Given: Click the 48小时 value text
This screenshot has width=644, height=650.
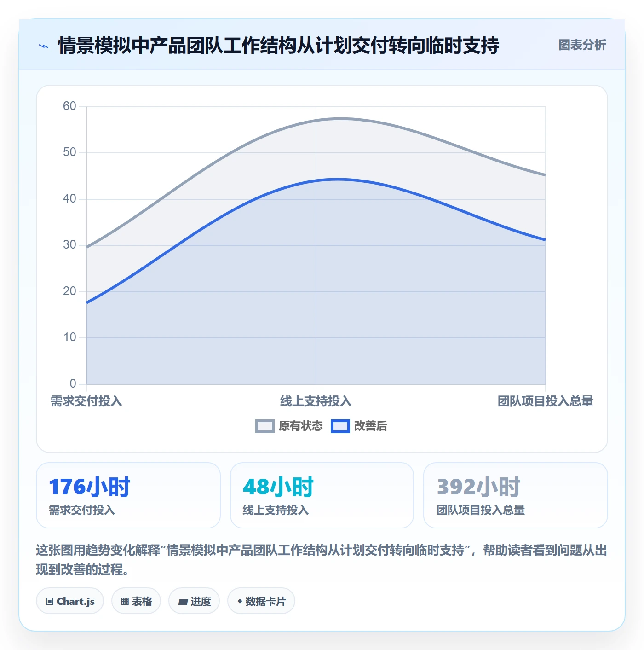Looking at the screenshot, I should pos(278,487).
